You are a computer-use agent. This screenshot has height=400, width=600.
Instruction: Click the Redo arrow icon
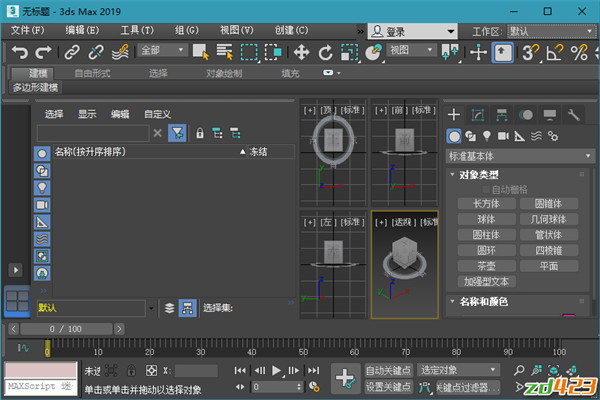click(43, 52)
